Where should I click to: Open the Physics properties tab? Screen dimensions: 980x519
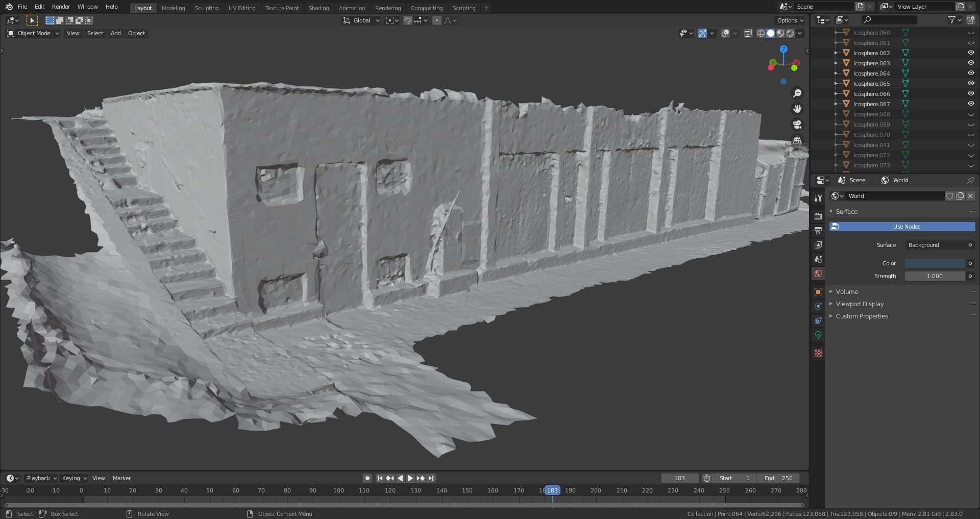click(x=818, y=306)
